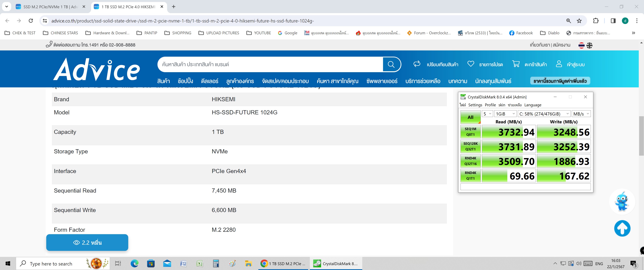
Task: Switch site language to Thai flag
Action: coord(581,45)
